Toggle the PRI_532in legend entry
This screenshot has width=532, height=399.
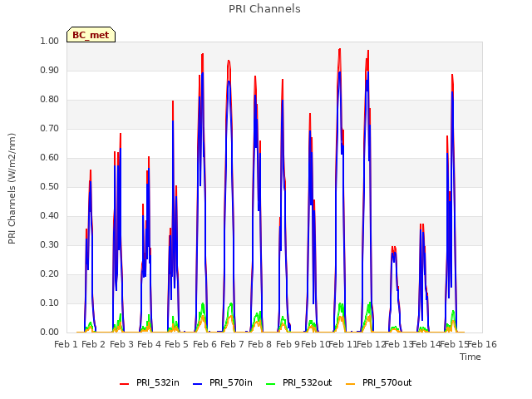click(x=150, y=382)
